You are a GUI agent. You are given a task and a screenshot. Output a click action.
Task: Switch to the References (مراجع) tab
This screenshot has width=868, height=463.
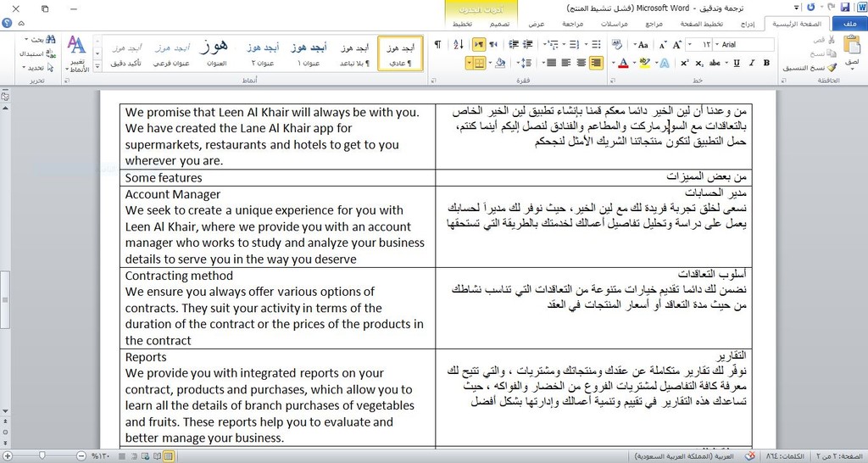(654, 24)
